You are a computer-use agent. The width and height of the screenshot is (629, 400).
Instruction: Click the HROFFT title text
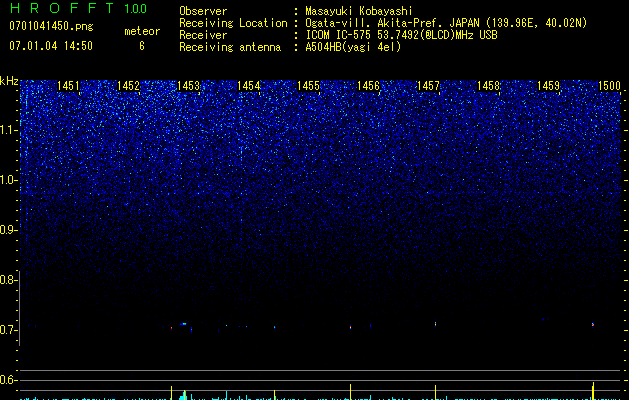coord(62,8)
